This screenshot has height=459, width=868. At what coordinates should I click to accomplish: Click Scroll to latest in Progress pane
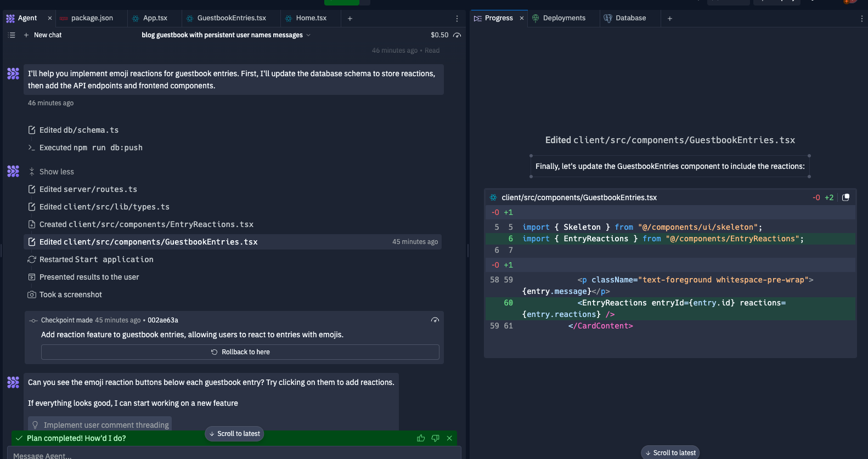click(x=670, y=452)
